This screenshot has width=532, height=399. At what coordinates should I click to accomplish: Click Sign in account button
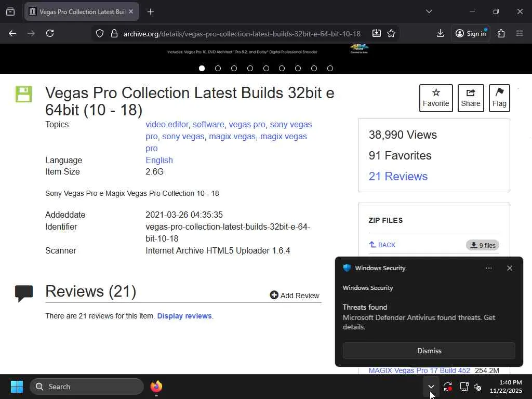471,33
